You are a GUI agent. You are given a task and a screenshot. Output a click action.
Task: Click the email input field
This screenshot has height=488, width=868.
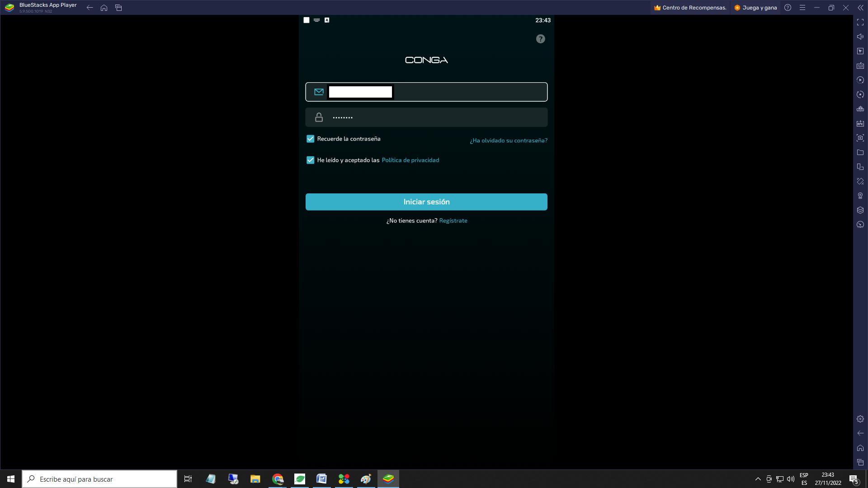click(426, 92)
